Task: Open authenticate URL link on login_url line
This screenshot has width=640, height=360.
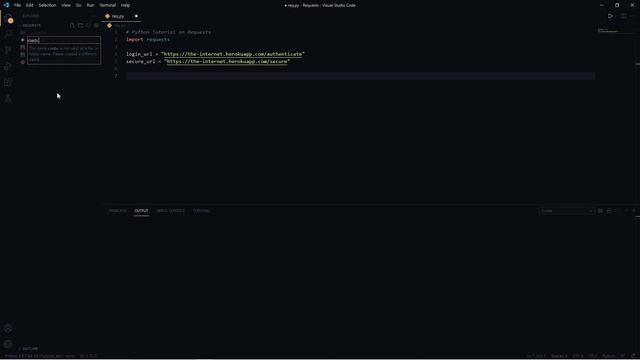Action: point(233,54)
